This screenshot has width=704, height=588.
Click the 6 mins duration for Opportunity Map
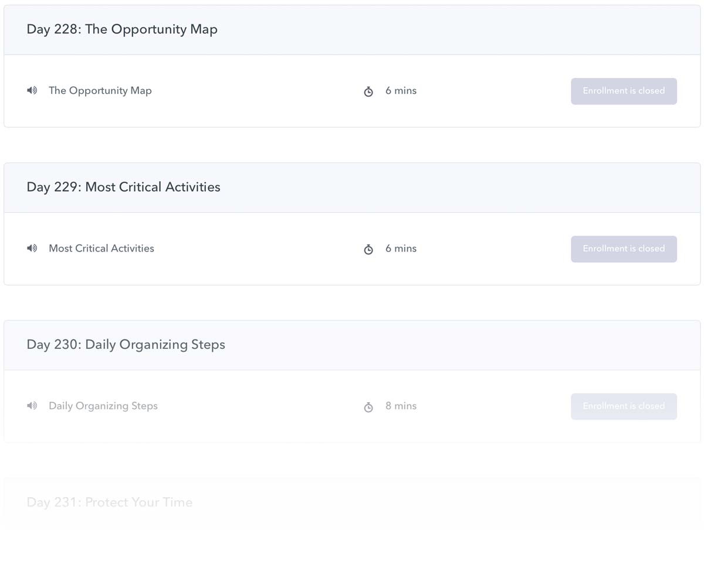[401, 90]
